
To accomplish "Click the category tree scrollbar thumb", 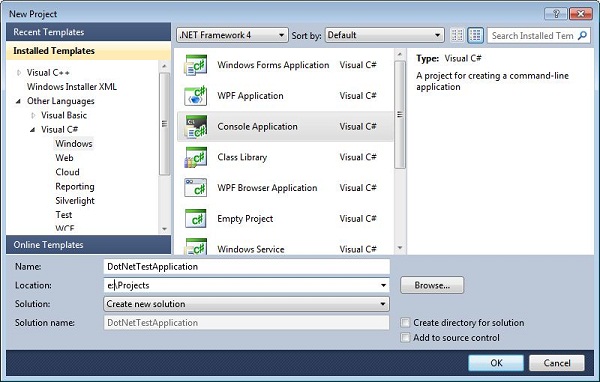I will coord(164,124).
